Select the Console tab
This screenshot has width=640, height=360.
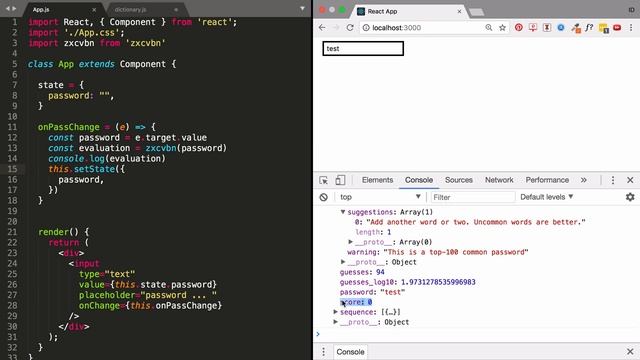pos(419,180)
